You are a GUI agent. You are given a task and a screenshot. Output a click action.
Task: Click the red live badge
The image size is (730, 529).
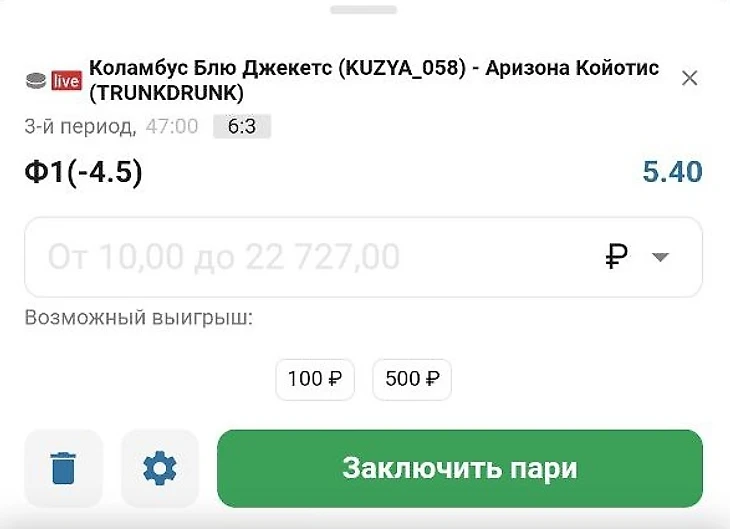[x=67, y=81]
